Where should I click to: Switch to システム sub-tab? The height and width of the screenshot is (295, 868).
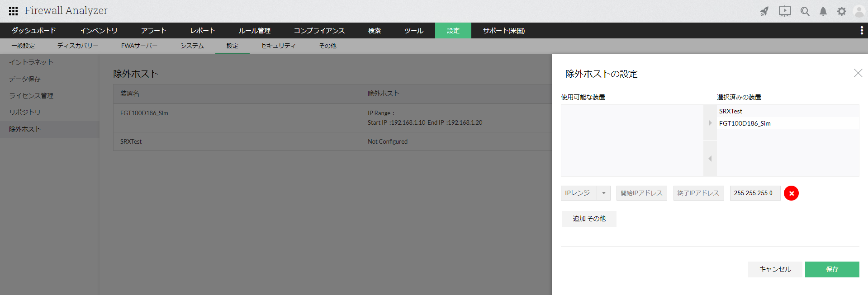192,46
